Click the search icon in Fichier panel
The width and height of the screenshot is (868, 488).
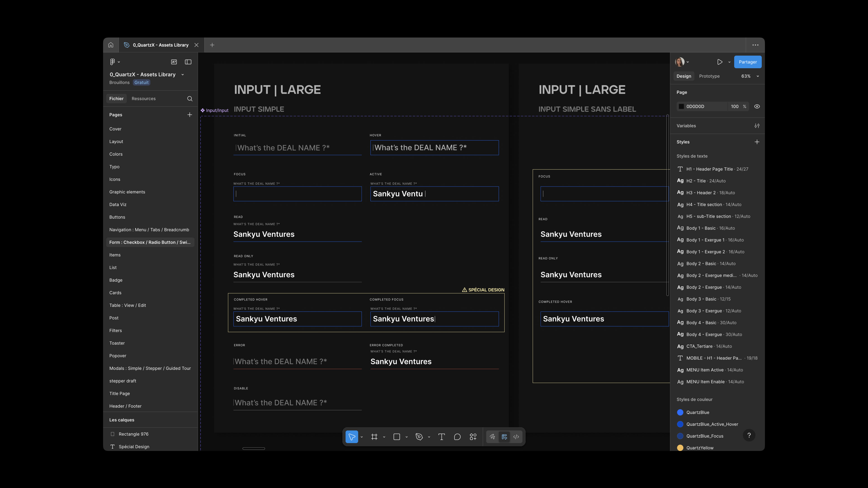[x=190, y=99]
